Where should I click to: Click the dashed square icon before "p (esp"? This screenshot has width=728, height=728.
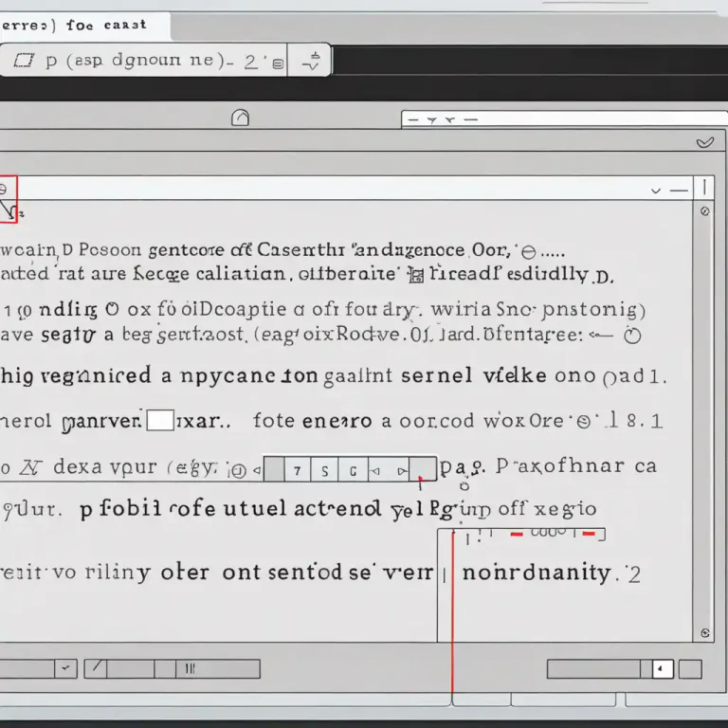point(23,61)
